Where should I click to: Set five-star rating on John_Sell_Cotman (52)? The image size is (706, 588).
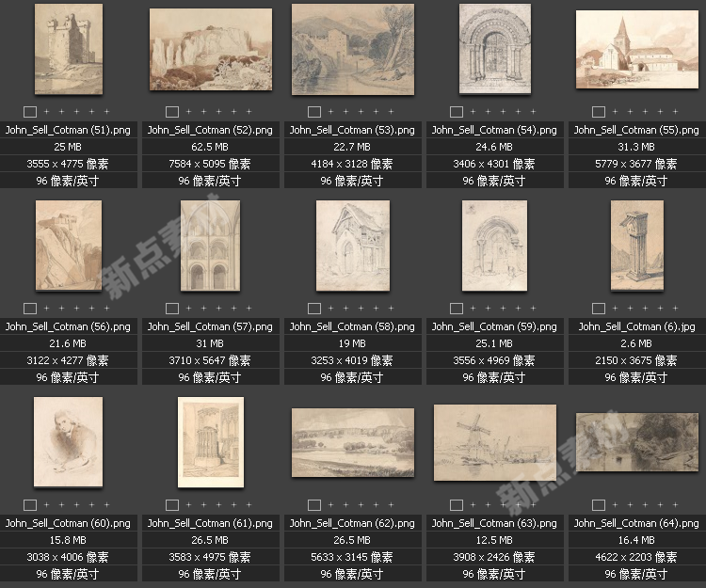[x=248, y=112]
